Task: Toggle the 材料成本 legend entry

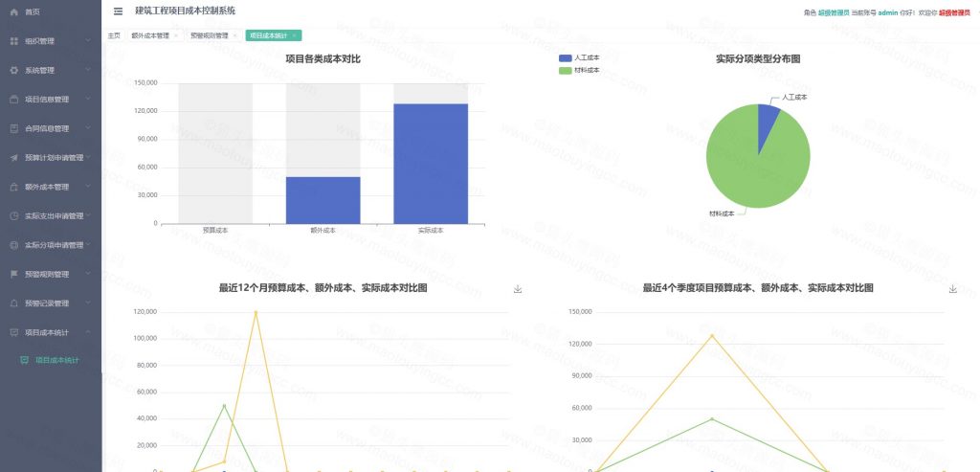Action: (x=579, y=70)
